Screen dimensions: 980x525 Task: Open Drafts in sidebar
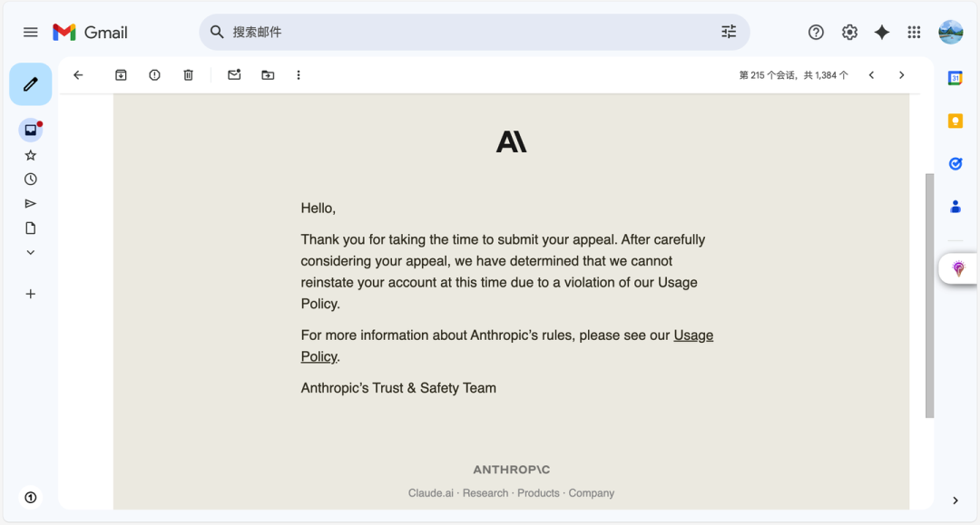coord(31,228)
